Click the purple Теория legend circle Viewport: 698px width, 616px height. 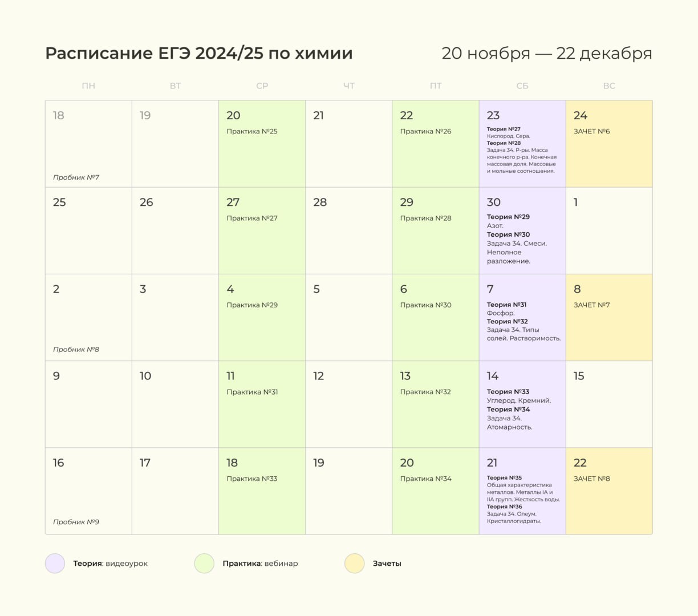point(55,564)
